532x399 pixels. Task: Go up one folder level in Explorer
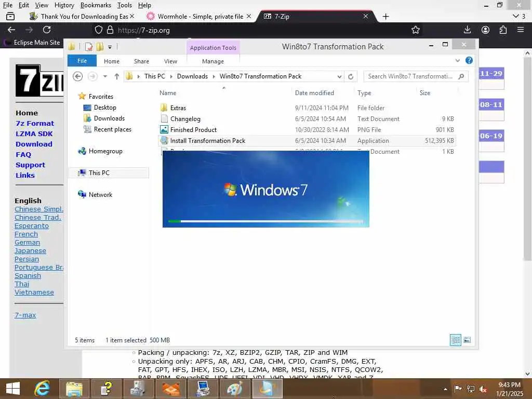pyautogui.click(x=117, y=76)
